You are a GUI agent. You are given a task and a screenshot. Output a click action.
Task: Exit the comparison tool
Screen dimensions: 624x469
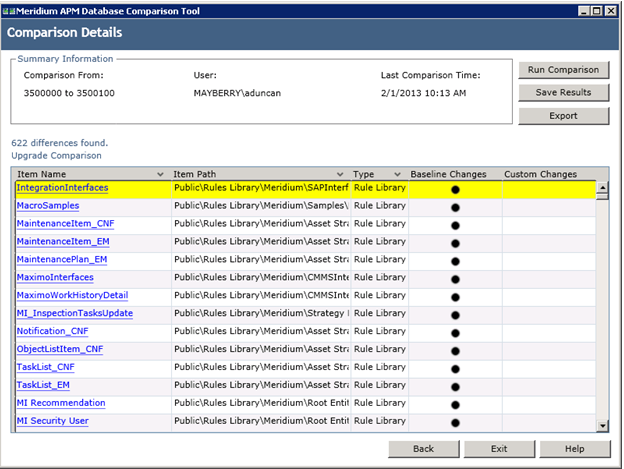pyautogui.click(x=499, y=449)
